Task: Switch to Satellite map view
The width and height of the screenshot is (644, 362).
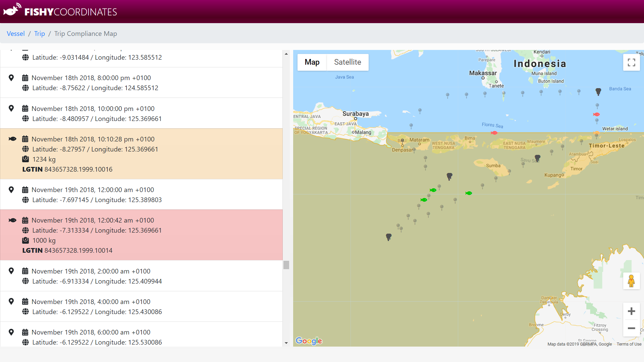Action: pos(347,62)
